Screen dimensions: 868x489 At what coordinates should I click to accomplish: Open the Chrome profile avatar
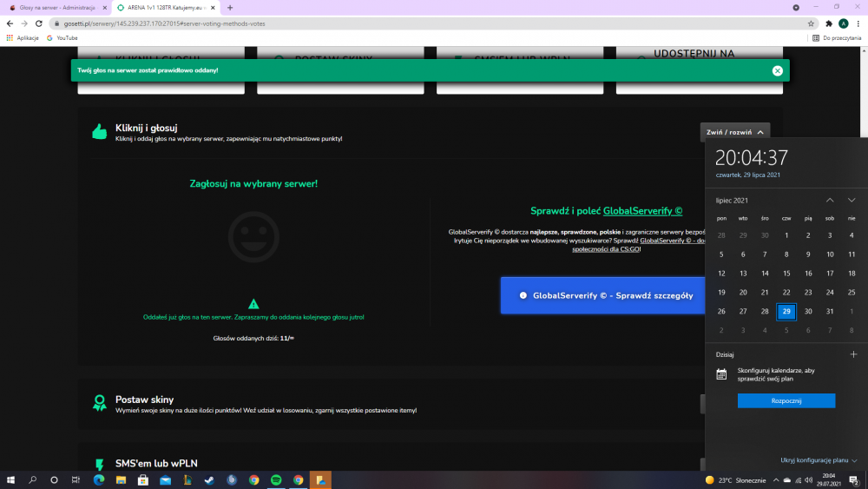[x=843, y=23]
